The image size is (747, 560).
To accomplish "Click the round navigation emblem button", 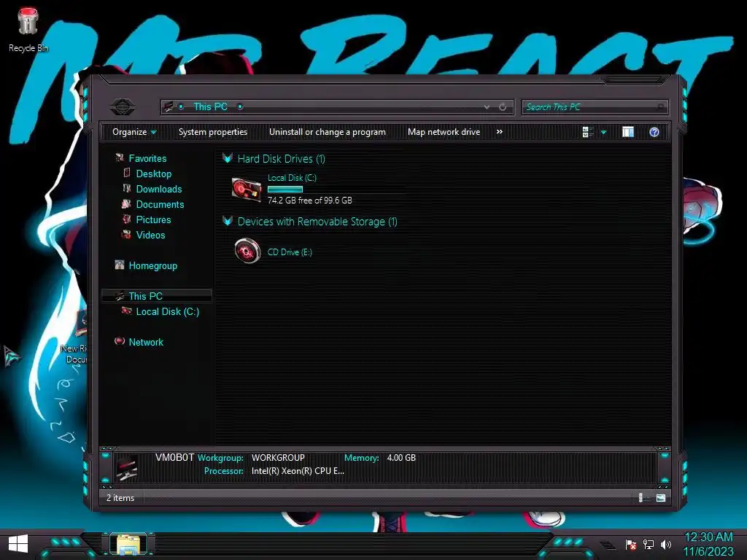I will coord(123,106).
